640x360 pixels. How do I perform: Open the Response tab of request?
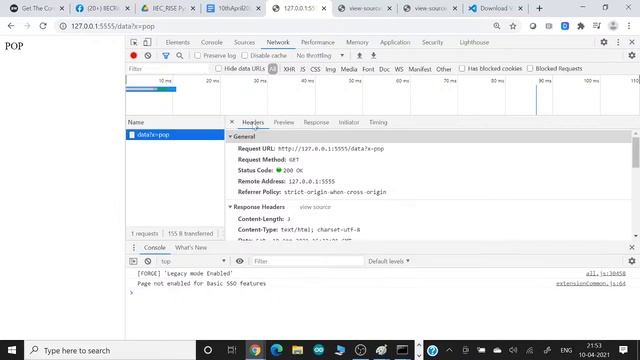[x=316, y=122]
